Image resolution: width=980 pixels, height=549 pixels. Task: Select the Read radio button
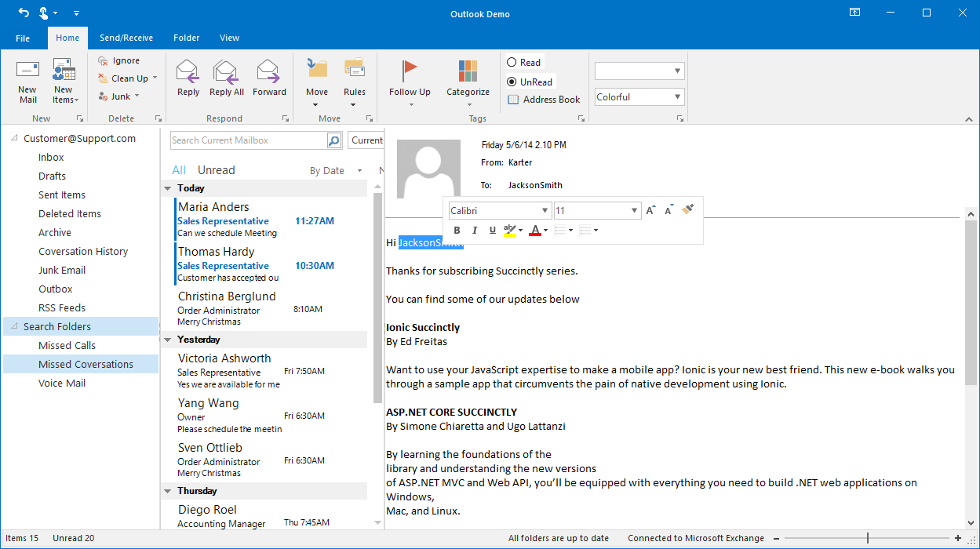[512, 62]
